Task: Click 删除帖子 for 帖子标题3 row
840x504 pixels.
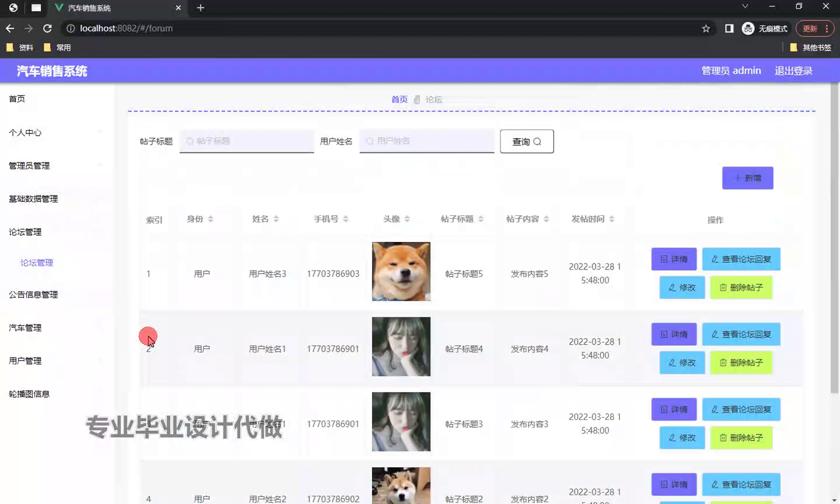Action: [741, 438]
